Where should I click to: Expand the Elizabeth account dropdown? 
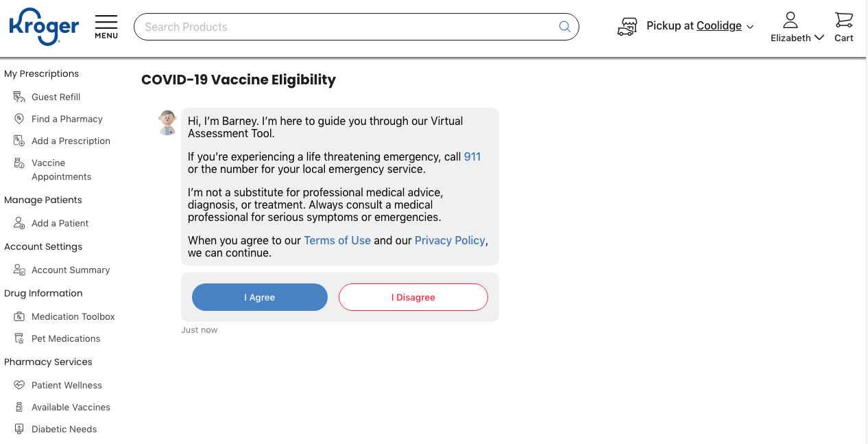tap(797, 38)
